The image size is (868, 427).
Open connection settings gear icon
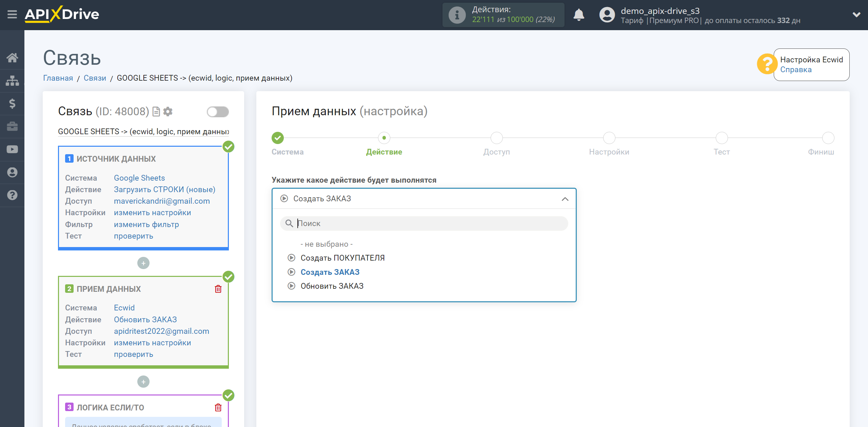click(168, 111)
